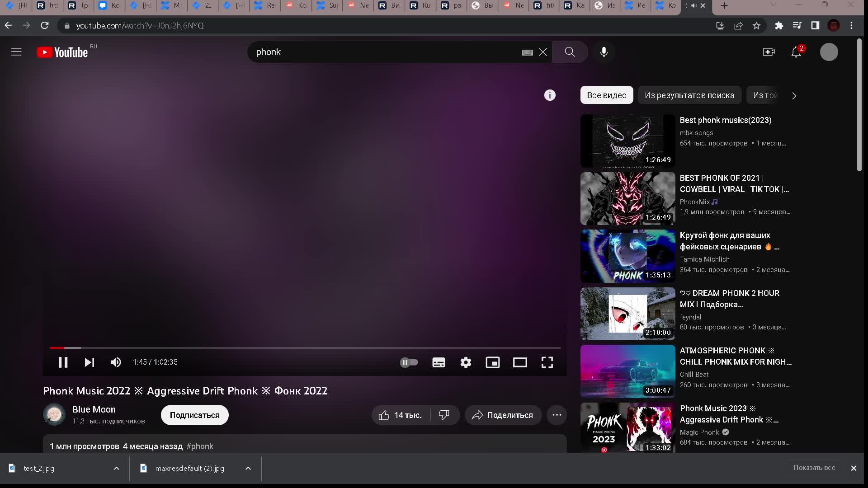
Task: Open maxresdefault (2).jpg download menu chevron
Action: 248,468
